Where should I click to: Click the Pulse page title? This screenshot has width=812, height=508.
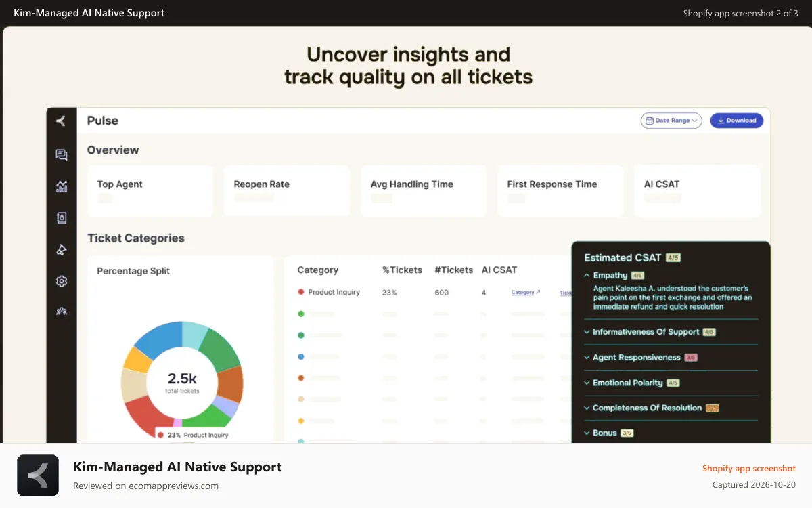click(x=103, y=121)
